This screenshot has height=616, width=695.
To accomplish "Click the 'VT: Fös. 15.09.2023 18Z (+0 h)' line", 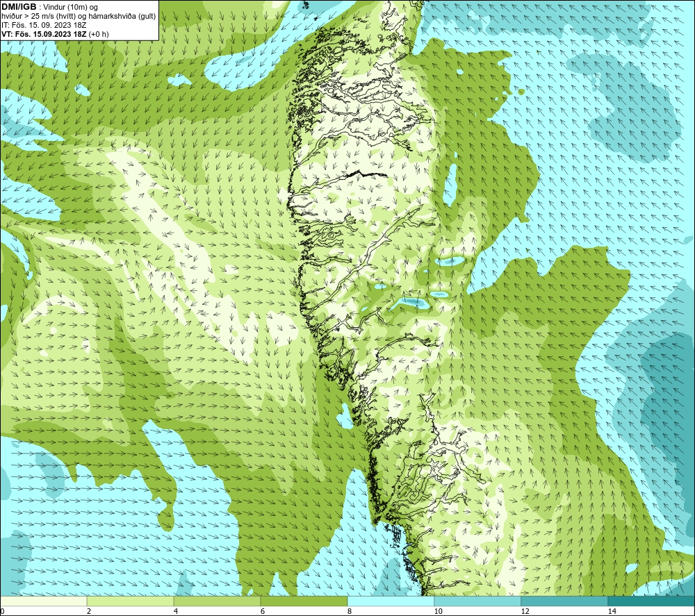I will point(55,34).
